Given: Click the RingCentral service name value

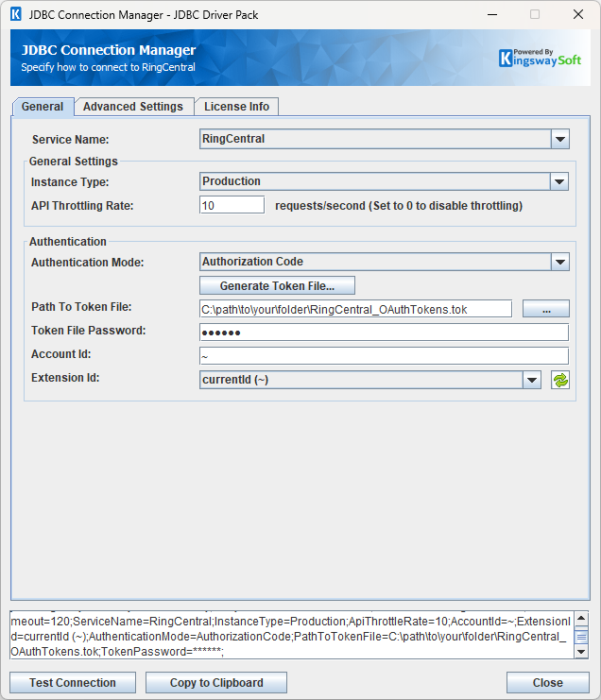Looking at the screenshot, I should point(233,139).
